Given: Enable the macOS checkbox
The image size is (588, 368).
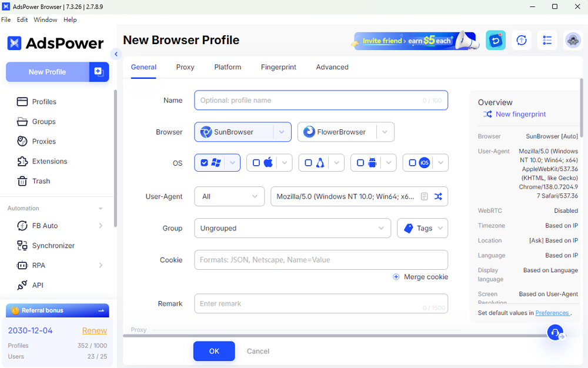Looking at the screenshot, I should click(256, 163).
